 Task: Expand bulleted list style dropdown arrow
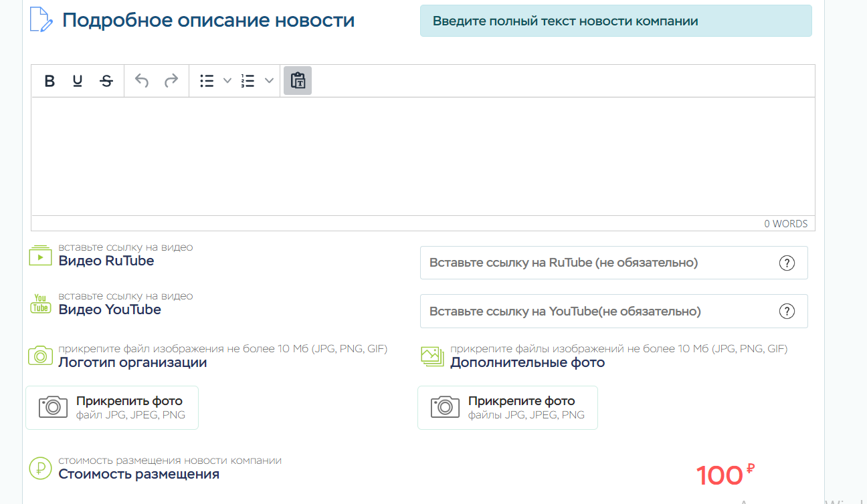pos(227,81)
